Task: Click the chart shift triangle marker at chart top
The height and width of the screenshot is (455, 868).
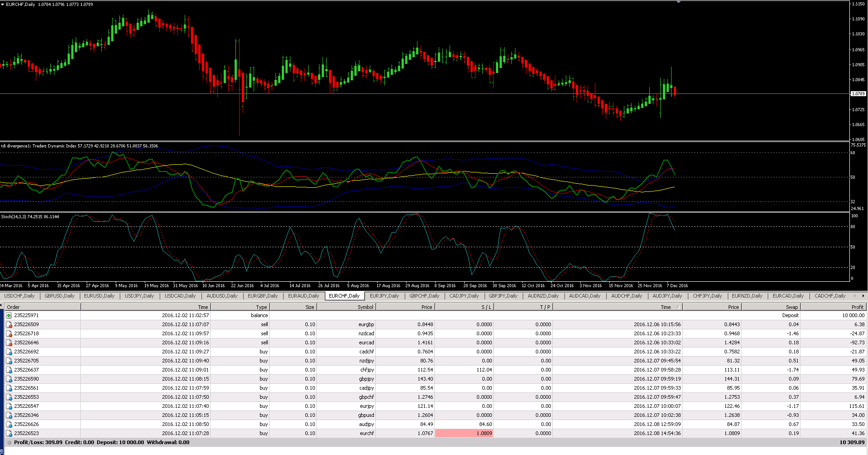Action: coord(678,2)
